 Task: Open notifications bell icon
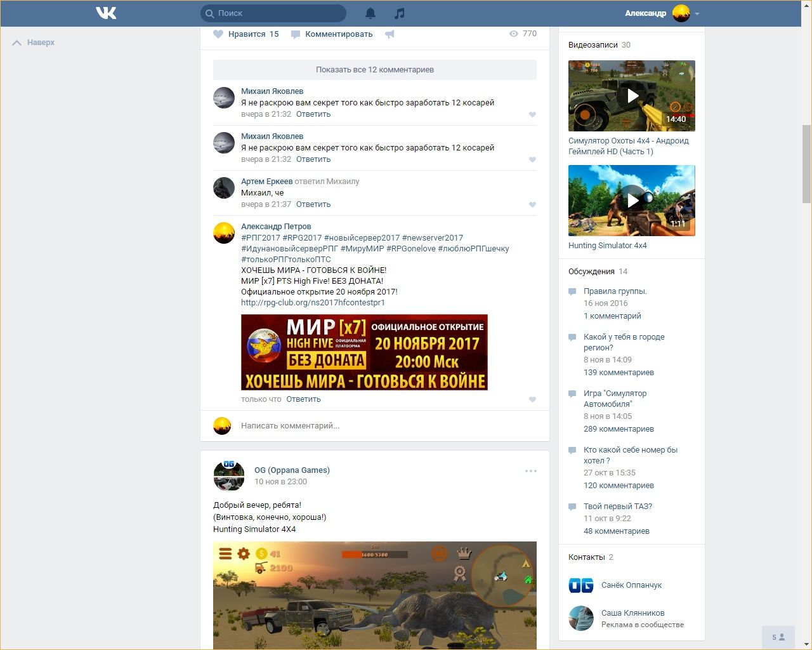click(370, 13)
